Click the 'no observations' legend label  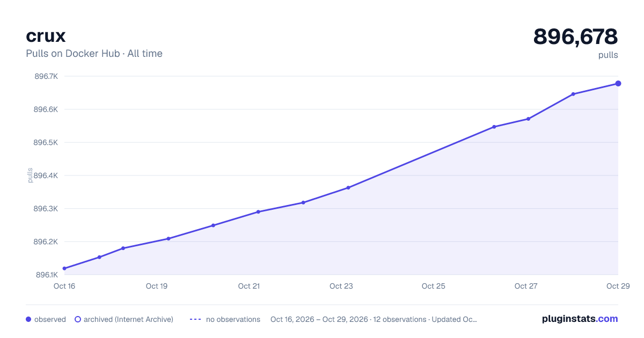(x=233, y=319)
